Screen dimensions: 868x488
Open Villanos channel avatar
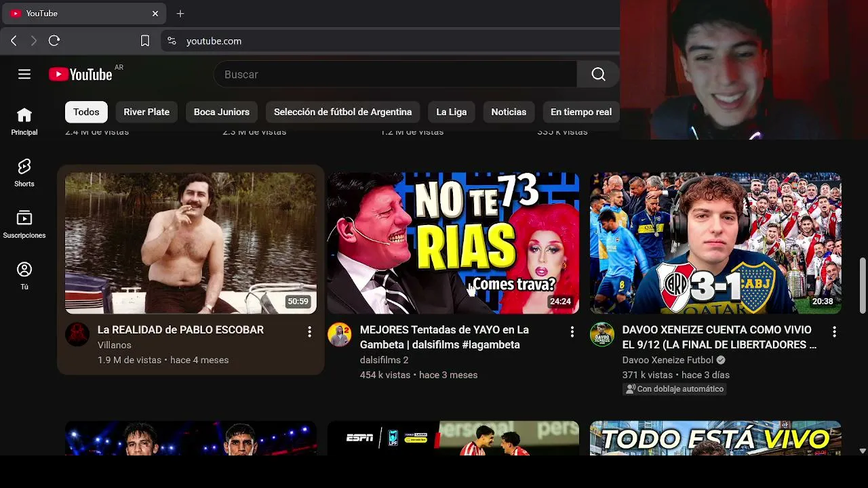(77, 334)
